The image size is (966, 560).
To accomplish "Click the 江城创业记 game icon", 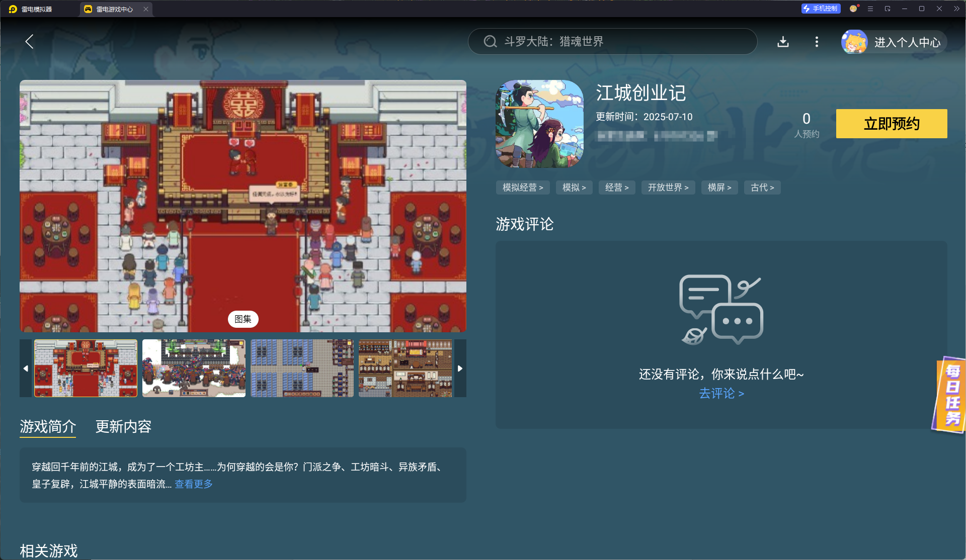I will click(x=539, y=124).
